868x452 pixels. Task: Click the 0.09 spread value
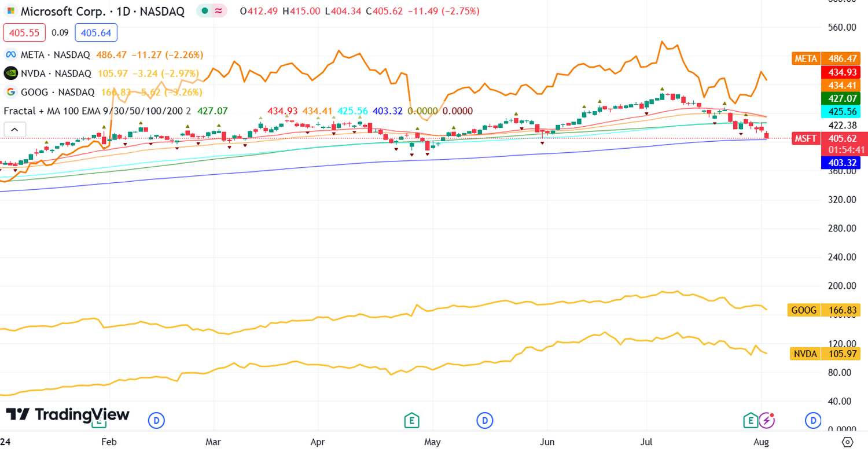coord(60,33)
